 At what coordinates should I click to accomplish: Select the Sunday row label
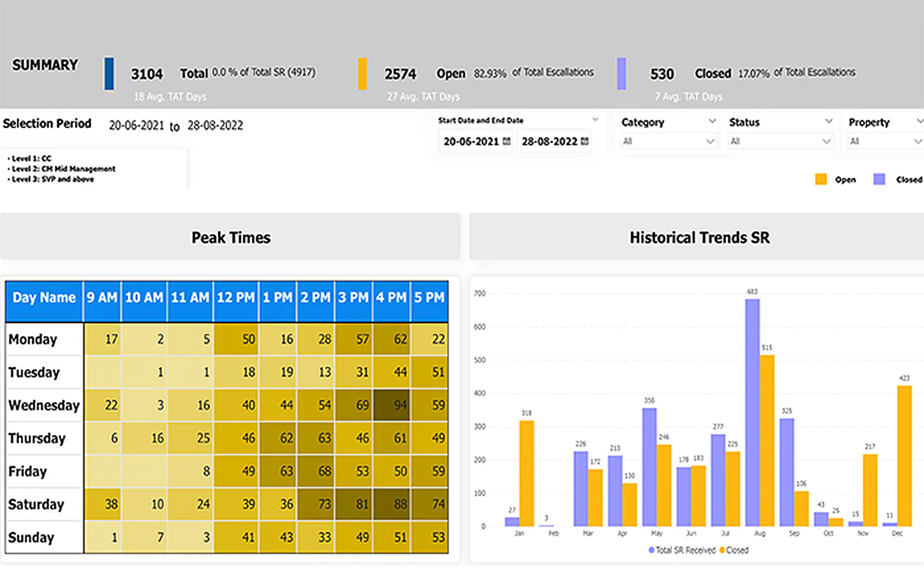(x=44, y=537)
